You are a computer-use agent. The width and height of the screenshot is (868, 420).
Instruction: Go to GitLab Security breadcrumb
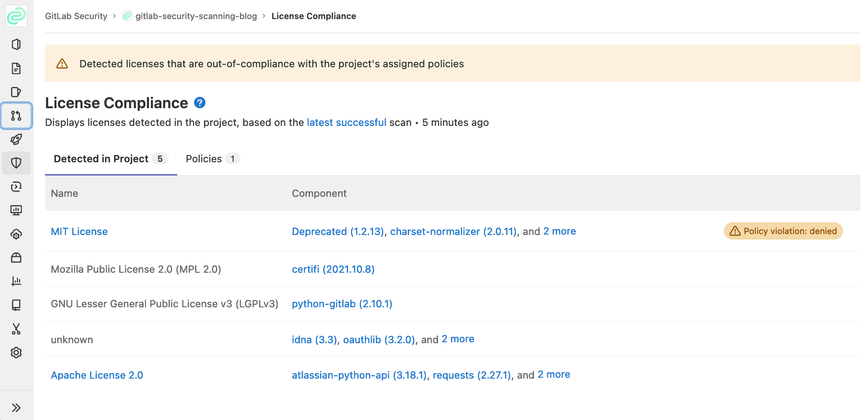tap(76, 16)
